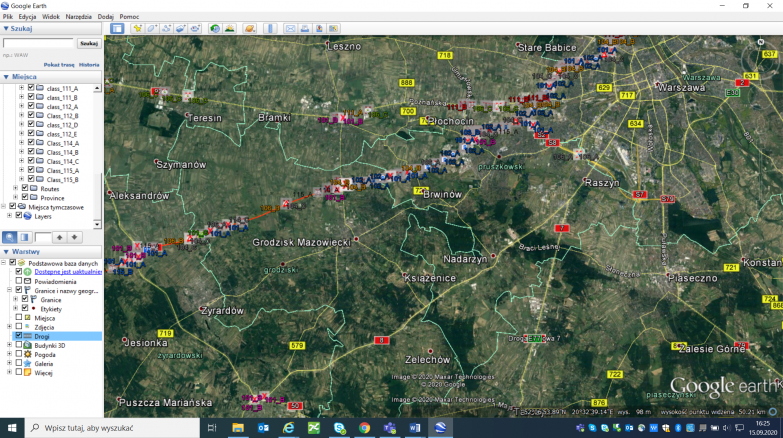783x438 pixels.
Task: Expand the Layers tree node
Action: [9, 216]
